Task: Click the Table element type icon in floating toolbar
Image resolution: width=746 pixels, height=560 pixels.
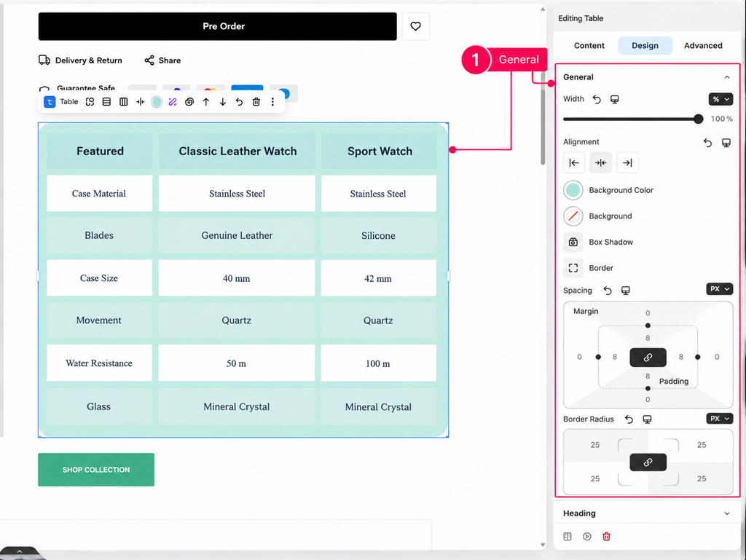Action: (50, 102)
